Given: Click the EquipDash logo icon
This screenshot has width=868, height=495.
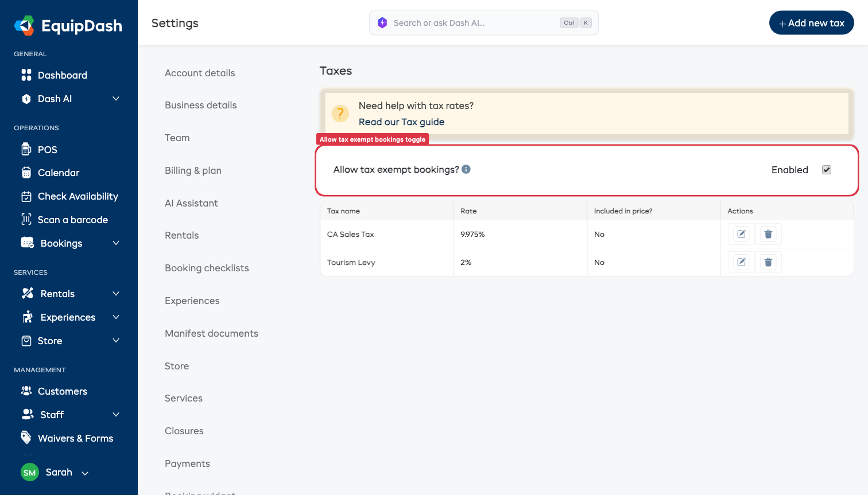Looking at the screenshot, I should (x=24, y=25).
